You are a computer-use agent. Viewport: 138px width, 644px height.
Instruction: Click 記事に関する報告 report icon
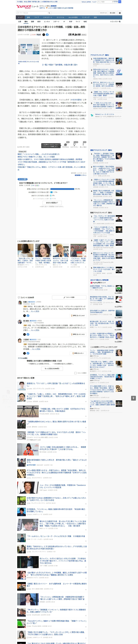(23, 147)
